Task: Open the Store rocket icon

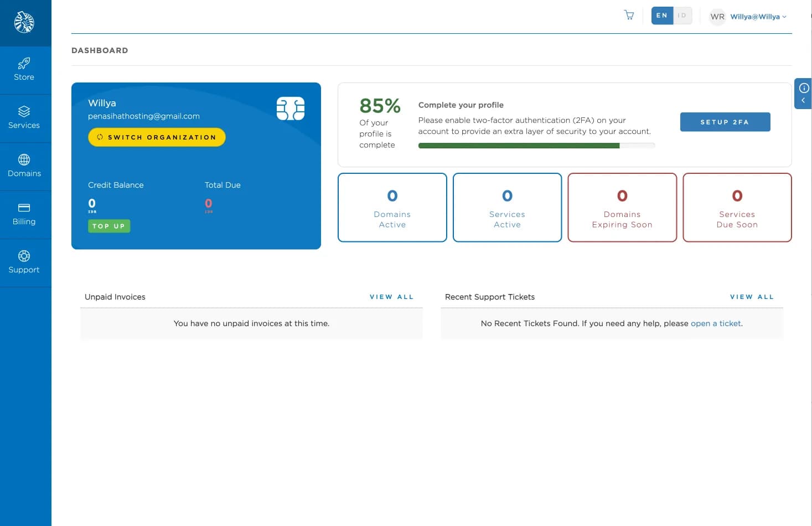Action: point(24,63)
